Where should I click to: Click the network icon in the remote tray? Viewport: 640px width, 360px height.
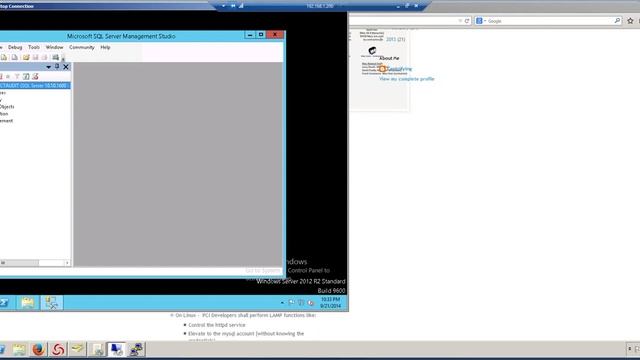tap(301, 302)
